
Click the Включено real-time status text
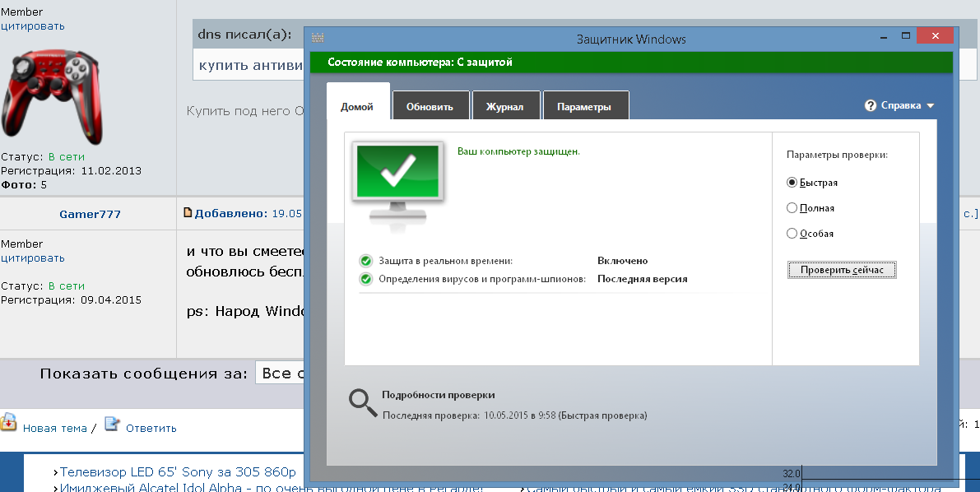[x=623, y=262]
